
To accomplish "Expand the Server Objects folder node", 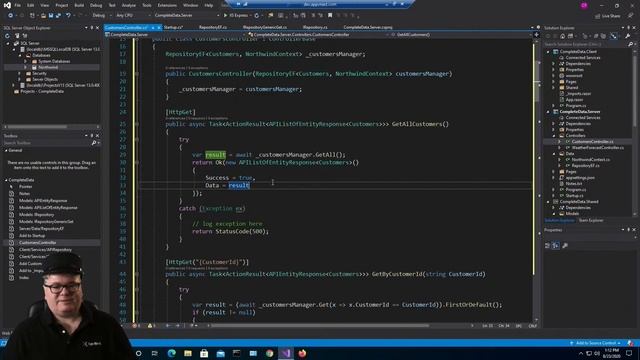I will pos(19,79).
